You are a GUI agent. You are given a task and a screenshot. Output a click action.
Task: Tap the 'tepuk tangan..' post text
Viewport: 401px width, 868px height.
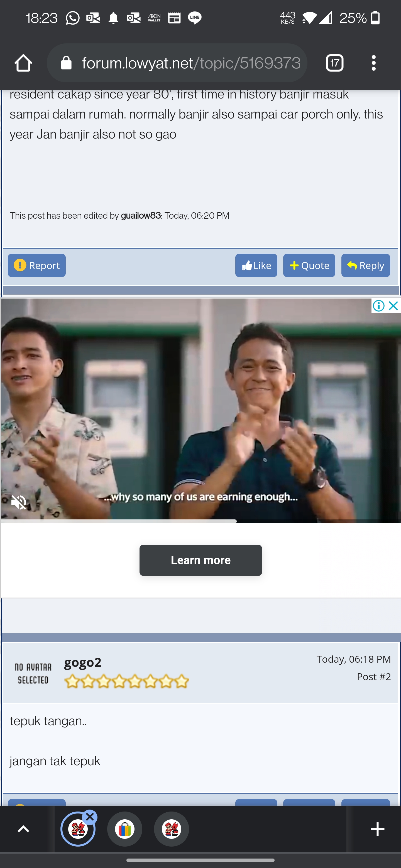pos(48,721)
